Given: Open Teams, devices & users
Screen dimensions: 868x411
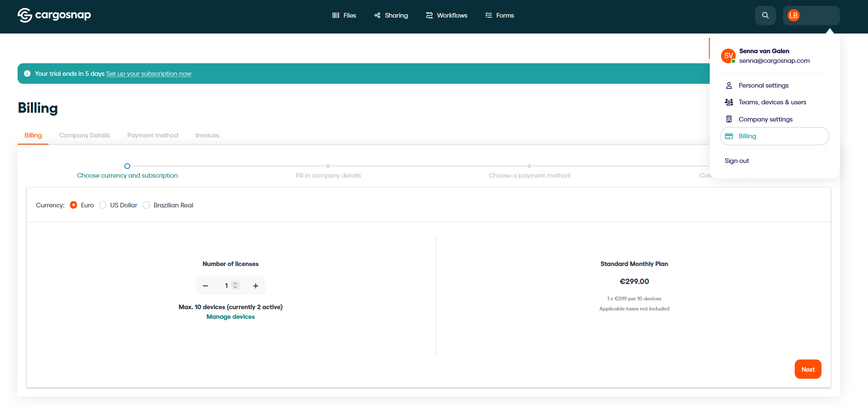Looking at the screenshot, I should [772, 102].
